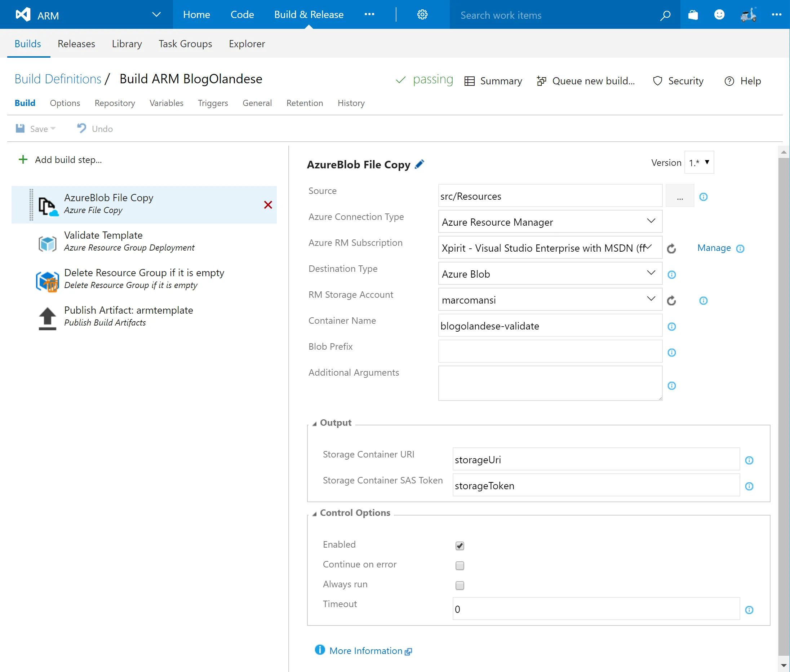
Task: Show info for Destination Type
Action: click(671, 275)
